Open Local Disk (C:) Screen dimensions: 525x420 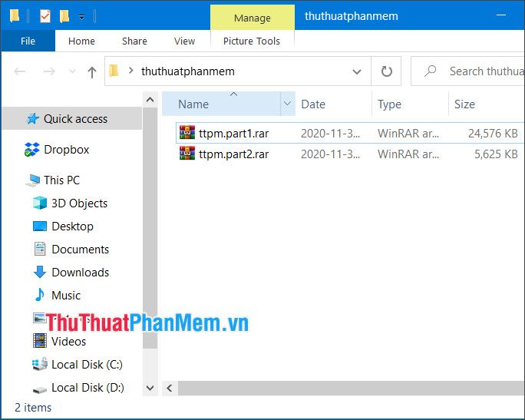[87, 365]
